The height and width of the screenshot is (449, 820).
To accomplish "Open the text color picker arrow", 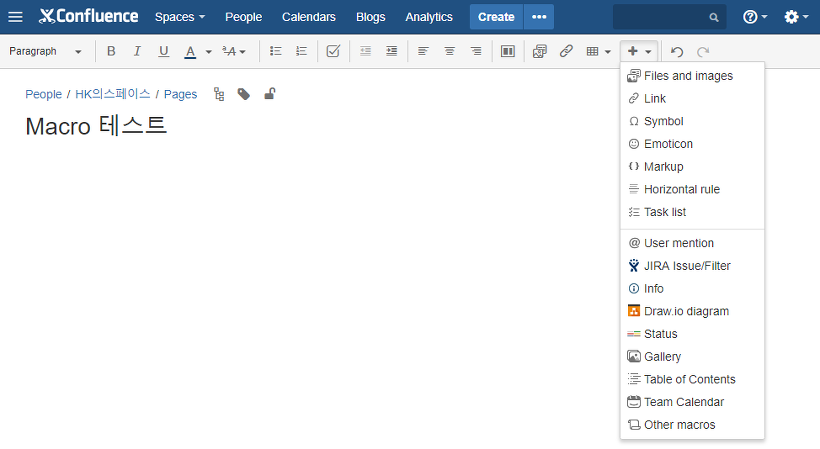I will [x=208, y=52].
